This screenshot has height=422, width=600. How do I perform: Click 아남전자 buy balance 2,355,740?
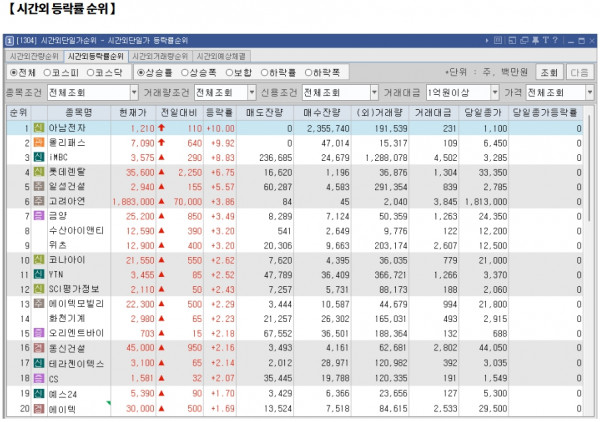click(x=328, y=128)
